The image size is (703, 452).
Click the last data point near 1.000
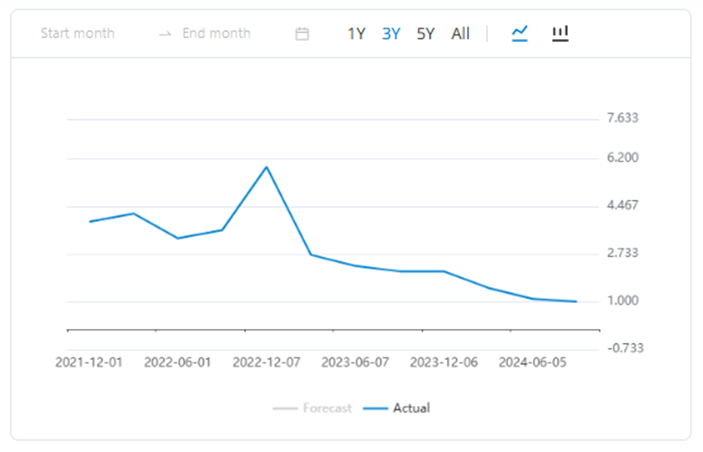[576, 301]
